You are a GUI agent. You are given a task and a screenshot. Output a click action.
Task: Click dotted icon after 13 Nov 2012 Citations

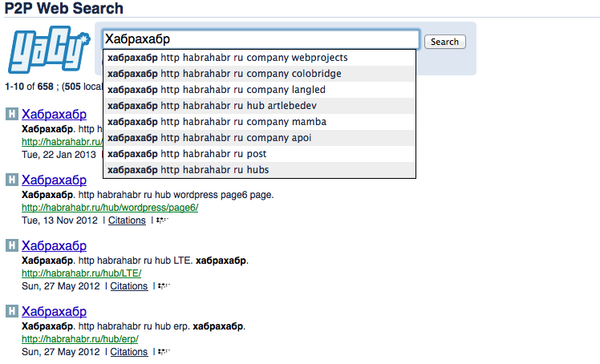(162, 220)
